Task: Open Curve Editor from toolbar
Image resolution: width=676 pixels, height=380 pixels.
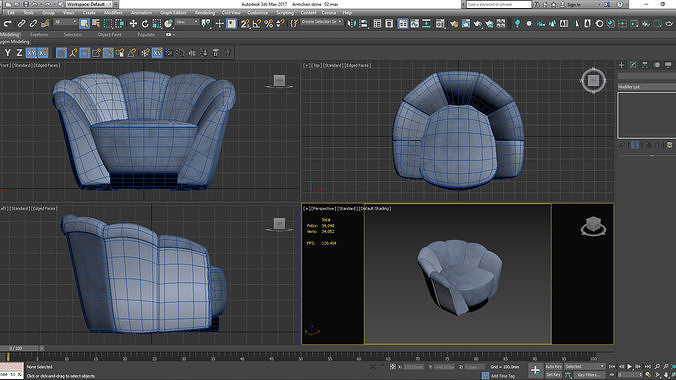Action: (x=414, y=24)
